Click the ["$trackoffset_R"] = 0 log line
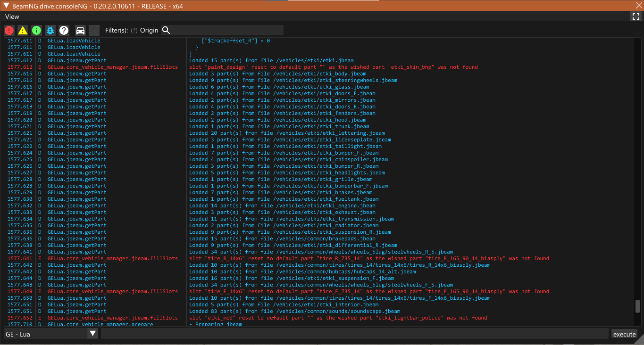Image resolution: width=644 pixels, height=345 pixels. click(x=235, y=41)
